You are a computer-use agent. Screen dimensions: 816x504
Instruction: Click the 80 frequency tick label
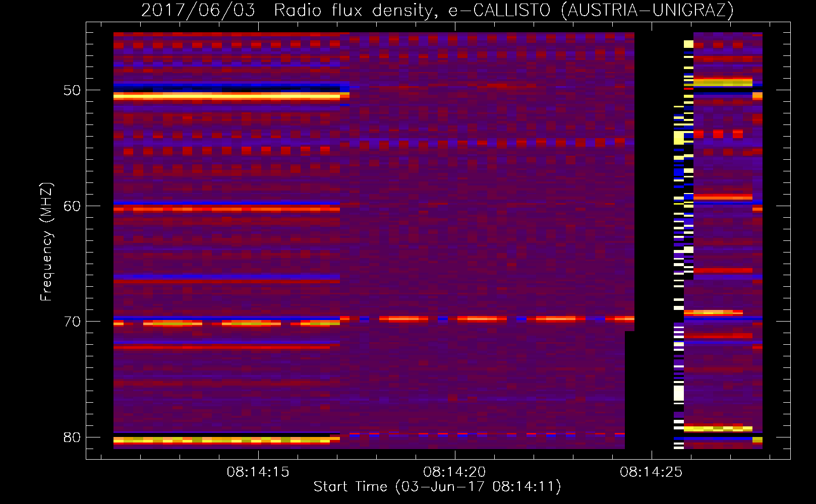72,437
